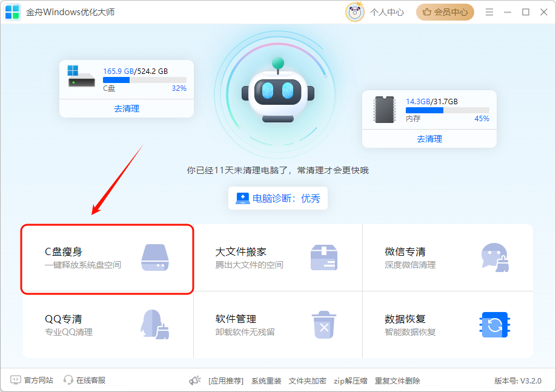
Task: Open the 软件管理 feature card
Action: pos(278,325)
